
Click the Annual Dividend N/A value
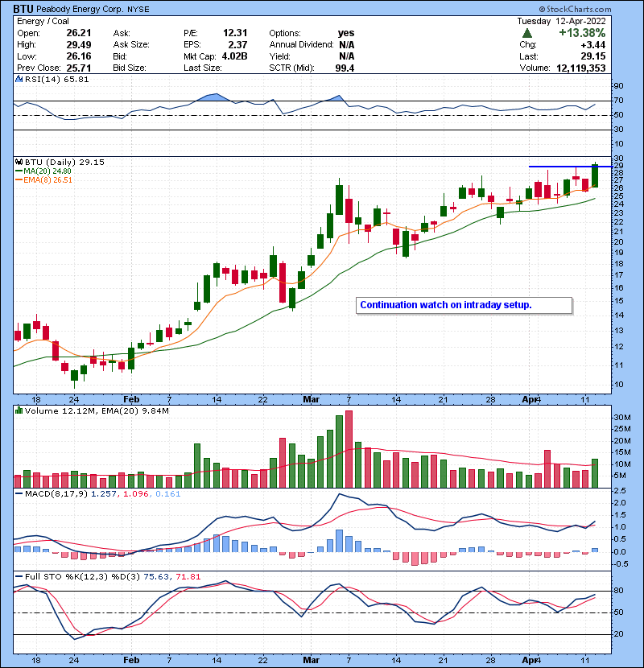click(346, 45)
